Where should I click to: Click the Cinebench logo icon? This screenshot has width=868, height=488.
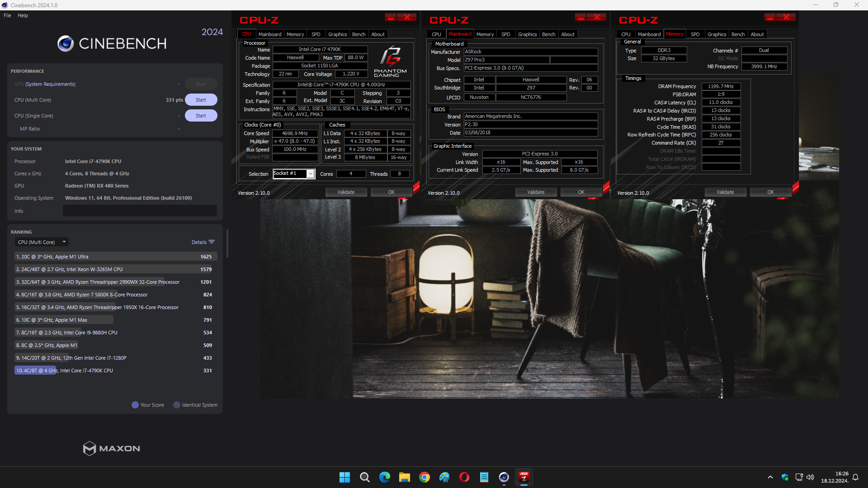tap(66, 43)
